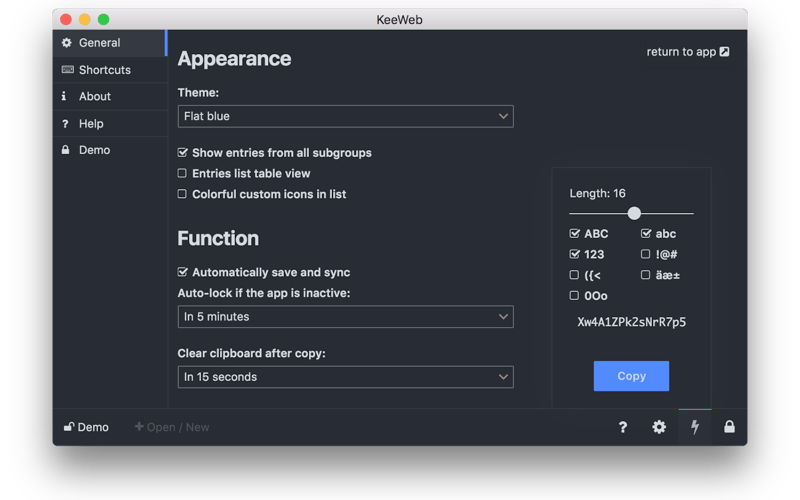Open the About settings tab

(x=110, y=96)
